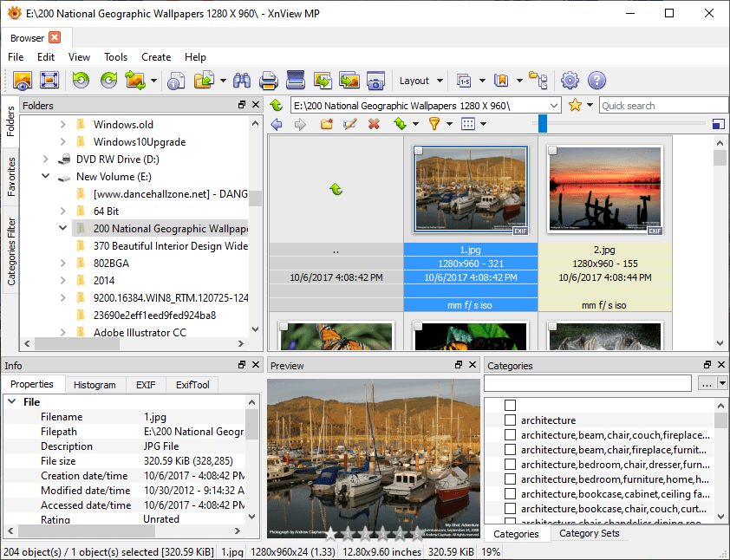
Task: Open Settings gear icon
Action: click(x=570, y=81)
